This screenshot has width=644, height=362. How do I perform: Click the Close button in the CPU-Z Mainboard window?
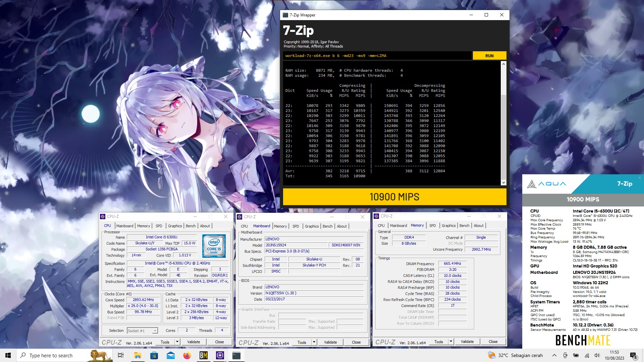356,342
